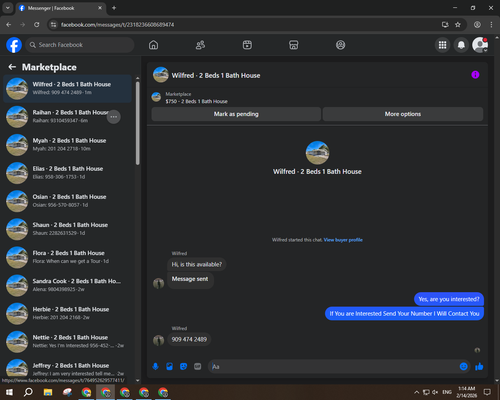
Task: Click the Facebook logo icon
Action: click(14, 45)
